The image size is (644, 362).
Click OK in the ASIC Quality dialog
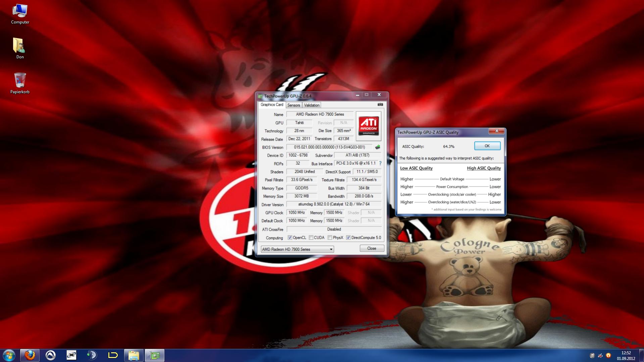pyautogui.click(x=487, y=146)
